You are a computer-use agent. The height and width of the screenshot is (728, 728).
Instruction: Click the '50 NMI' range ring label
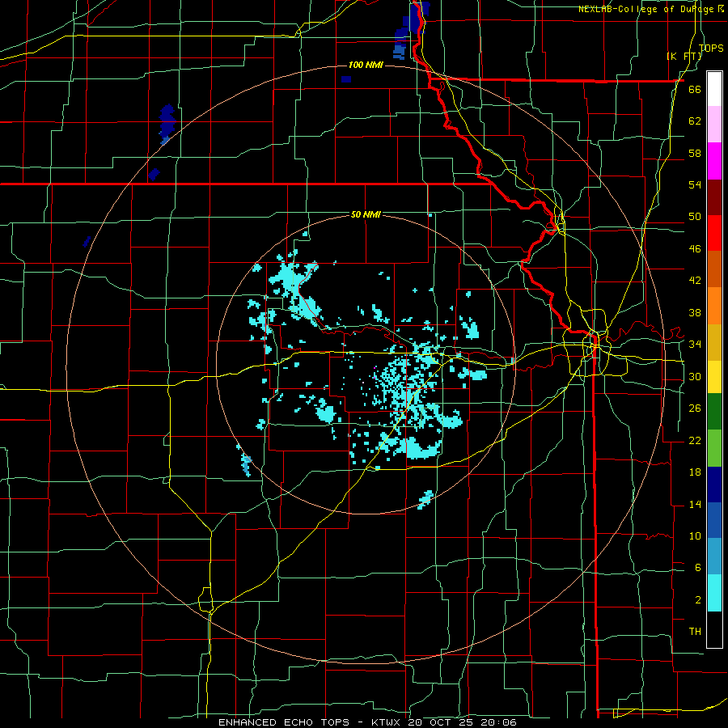coord(366,214)
